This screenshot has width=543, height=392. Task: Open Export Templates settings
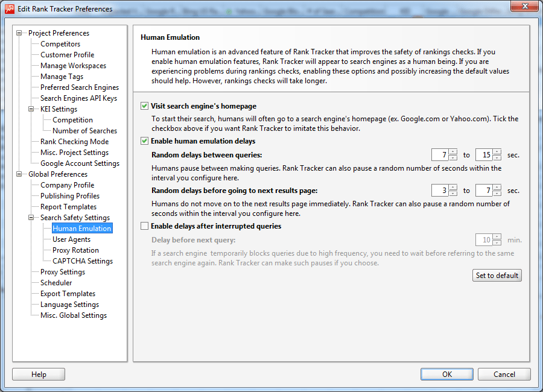coord(68,294)
